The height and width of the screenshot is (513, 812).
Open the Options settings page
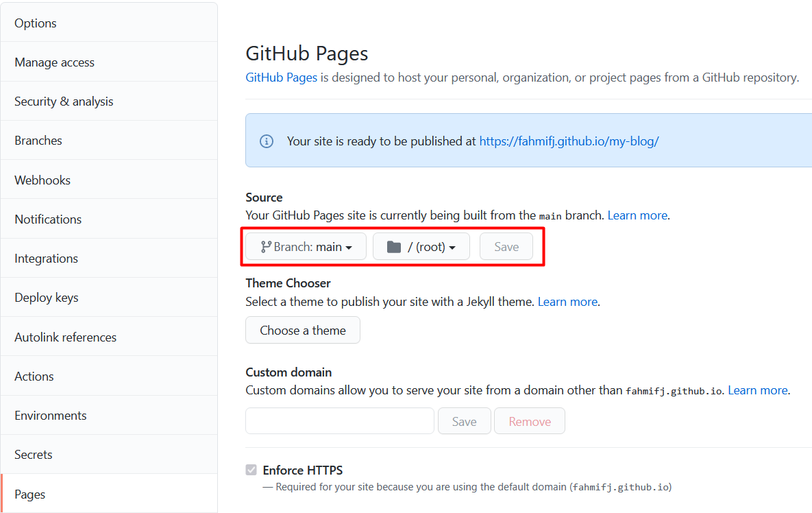tap(36, 23)
